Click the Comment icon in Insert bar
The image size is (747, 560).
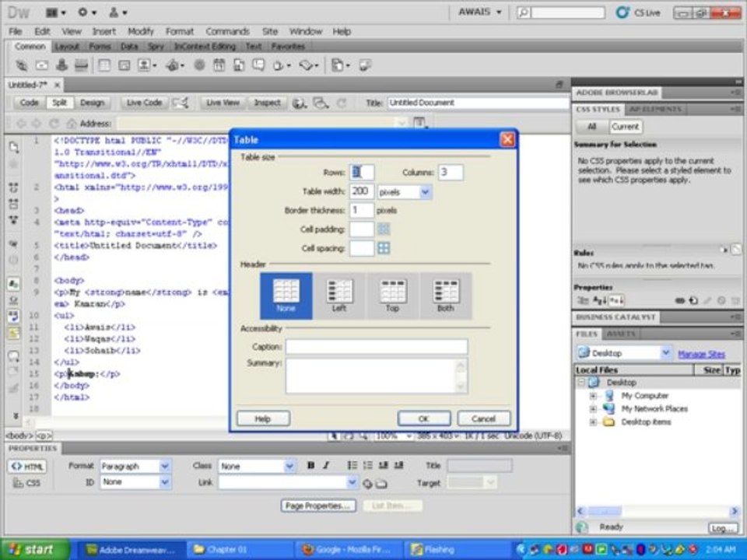pos(258,65)
